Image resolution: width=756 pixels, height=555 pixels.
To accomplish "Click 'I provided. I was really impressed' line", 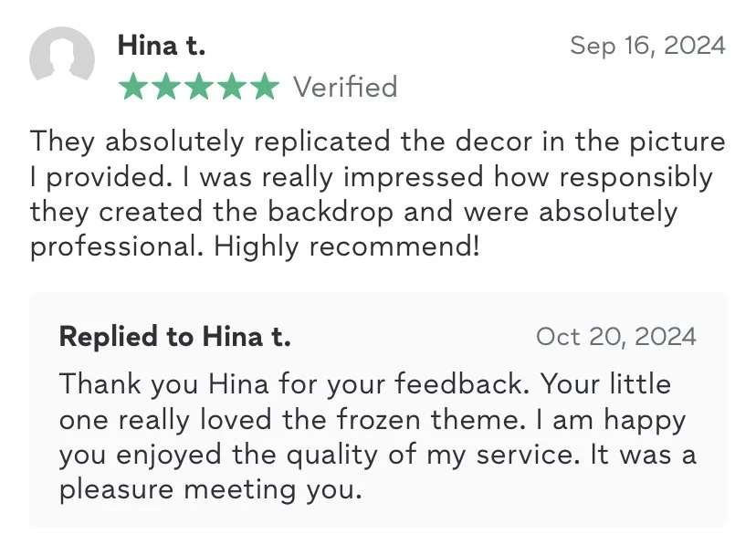I will coord(372,177).
